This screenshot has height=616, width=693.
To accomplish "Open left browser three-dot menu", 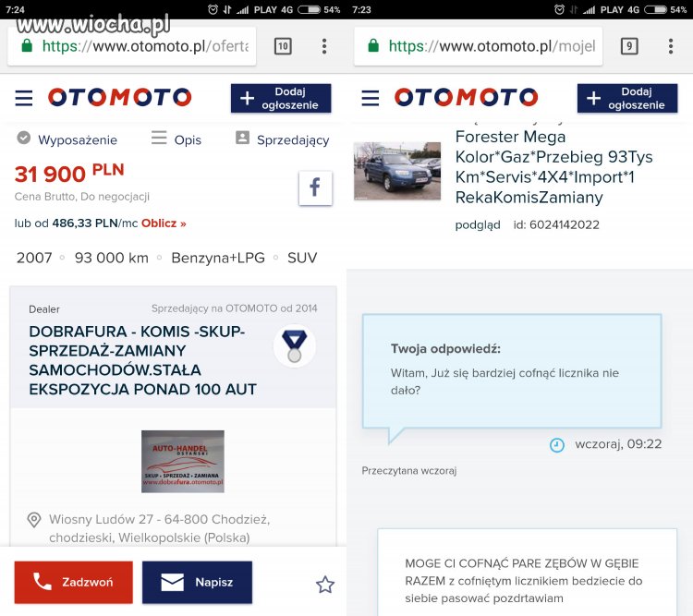I will click(x=324, y=46).
